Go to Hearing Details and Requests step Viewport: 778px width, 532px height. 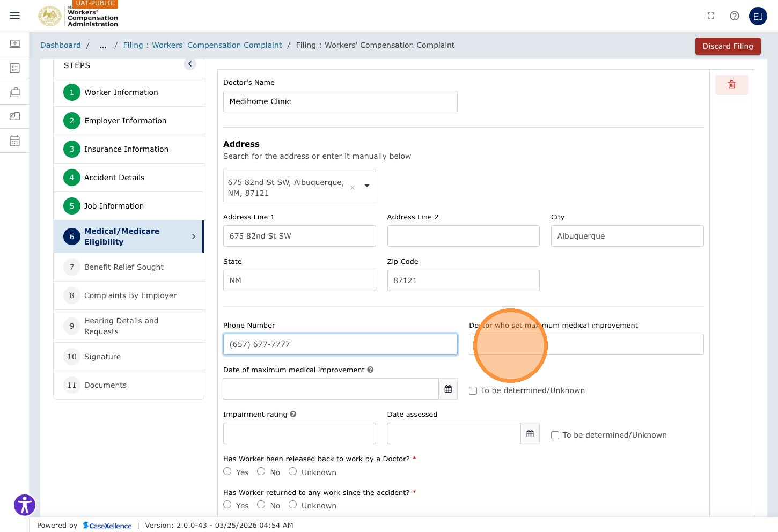click(x=129, y=326)
